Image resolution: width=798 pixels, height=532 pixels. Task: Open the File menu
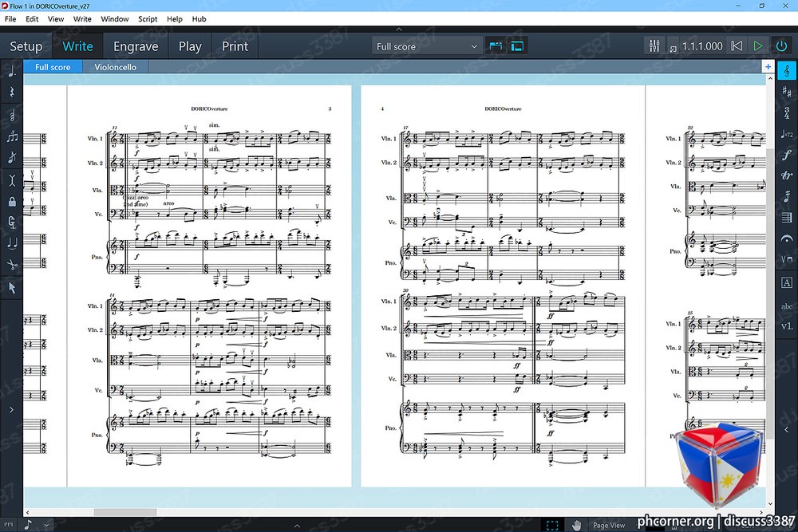tap(10, 19)
